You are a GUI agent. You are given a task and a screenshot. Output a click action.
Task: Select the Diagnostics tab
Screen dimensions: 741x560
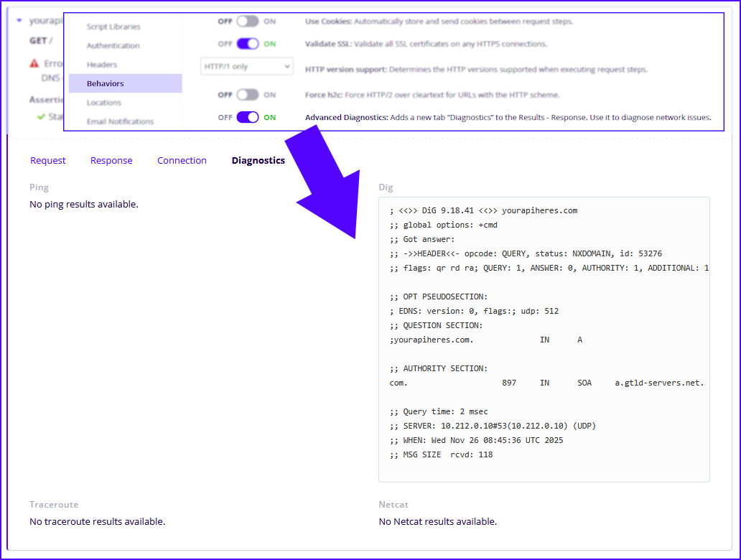258,161
